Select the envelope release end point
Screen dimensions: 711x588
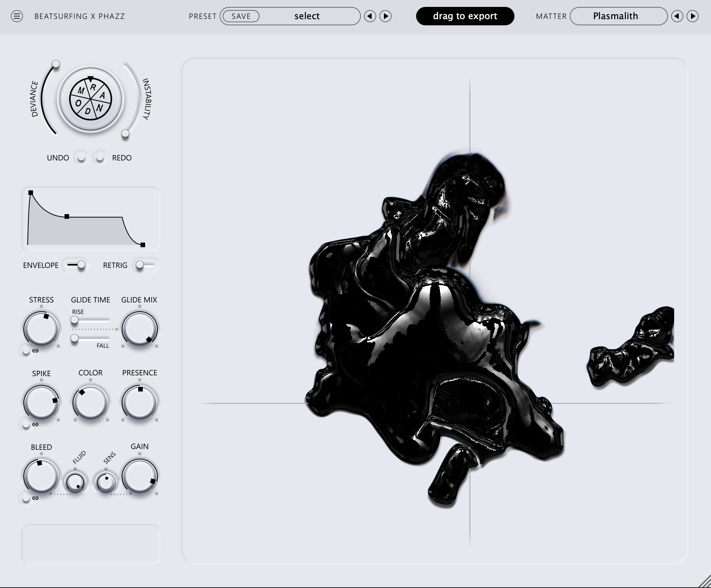(143, 245)
